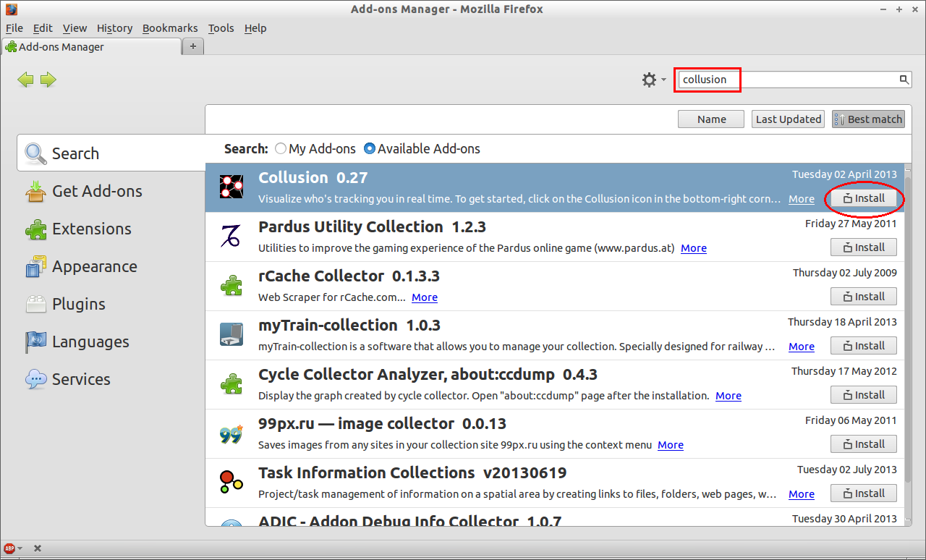The width and height of the screenshot is (926, 560).
Task: Open the Edit menu
Action: [43, 28]
